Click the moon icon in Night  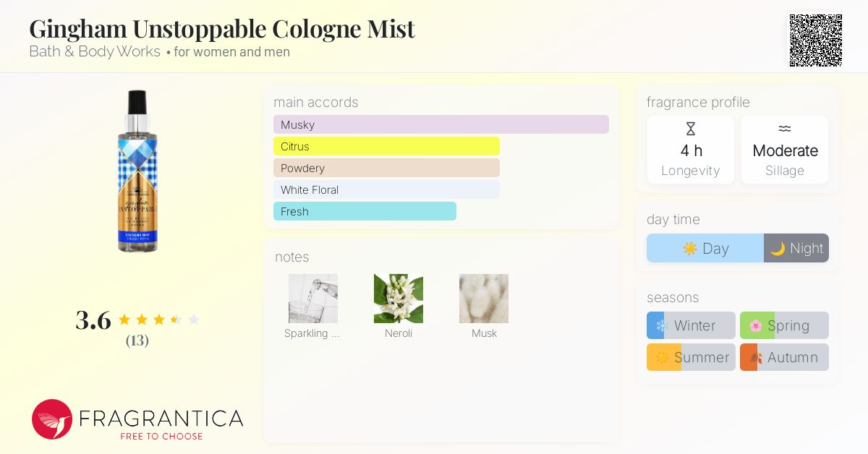778,249
